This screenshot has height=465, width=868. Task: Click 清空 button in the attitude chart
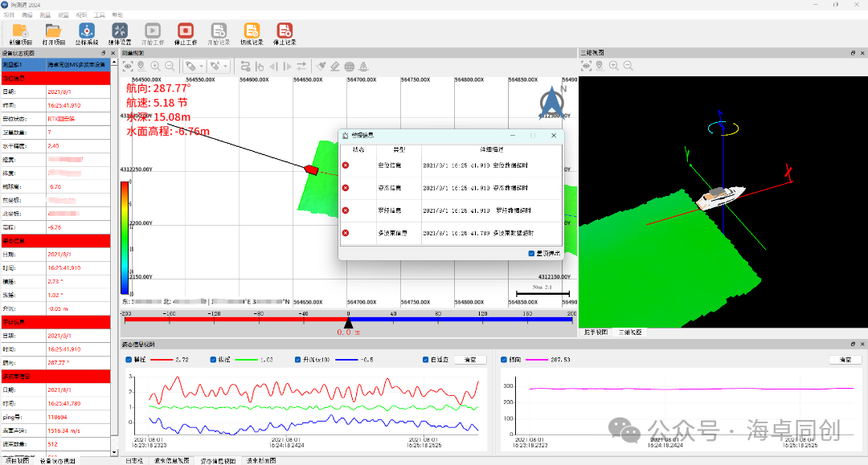tap(470, 360)
